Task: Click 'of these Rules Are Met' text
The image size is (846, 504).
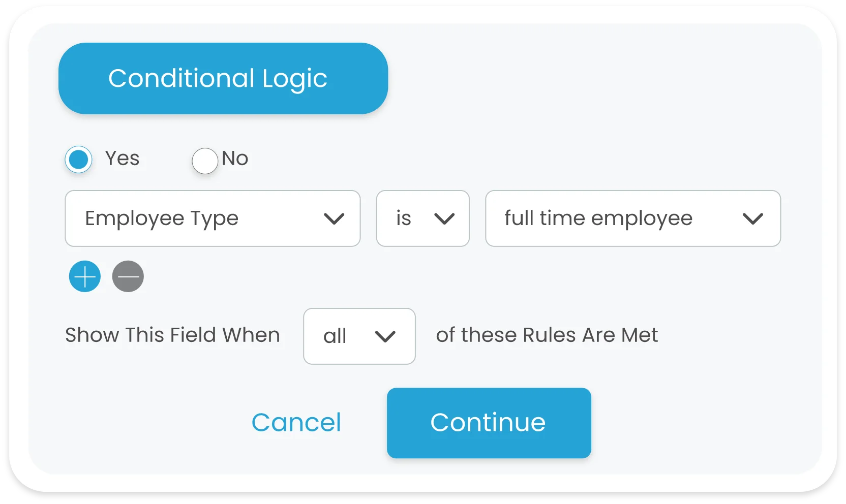Action: click(547, 335)
